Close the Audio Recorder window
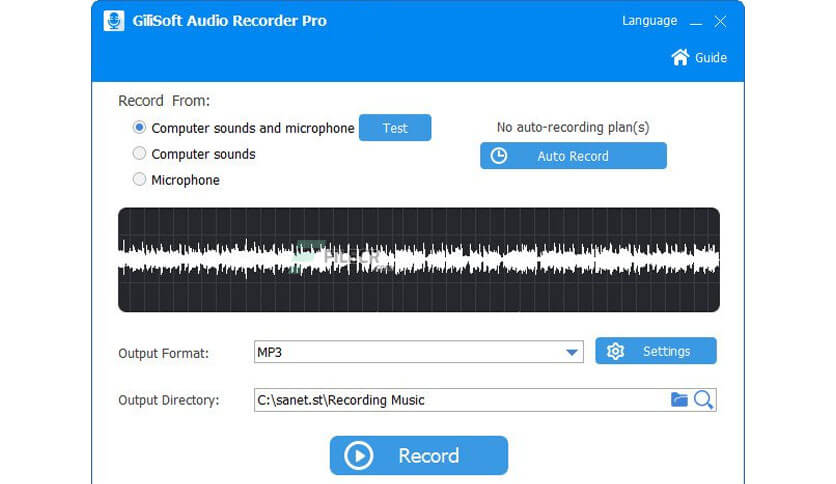 (x=720, y=21)
